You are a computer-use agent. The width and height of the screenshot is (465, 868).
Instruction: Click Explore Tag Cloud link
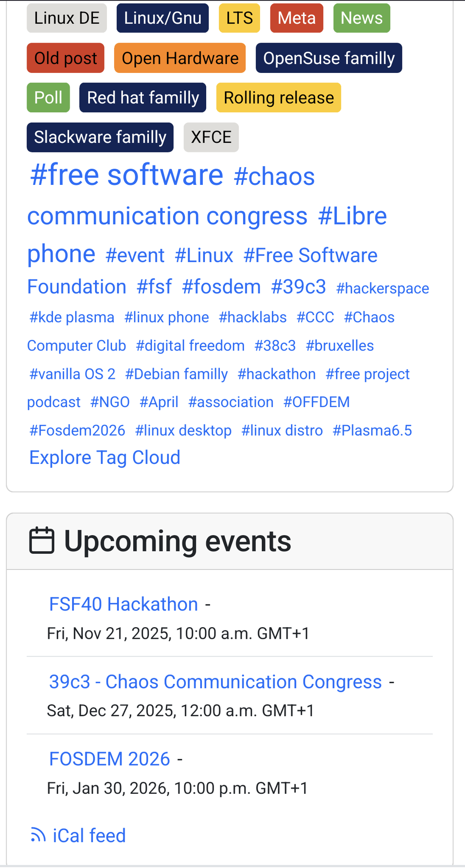point(105,457)
